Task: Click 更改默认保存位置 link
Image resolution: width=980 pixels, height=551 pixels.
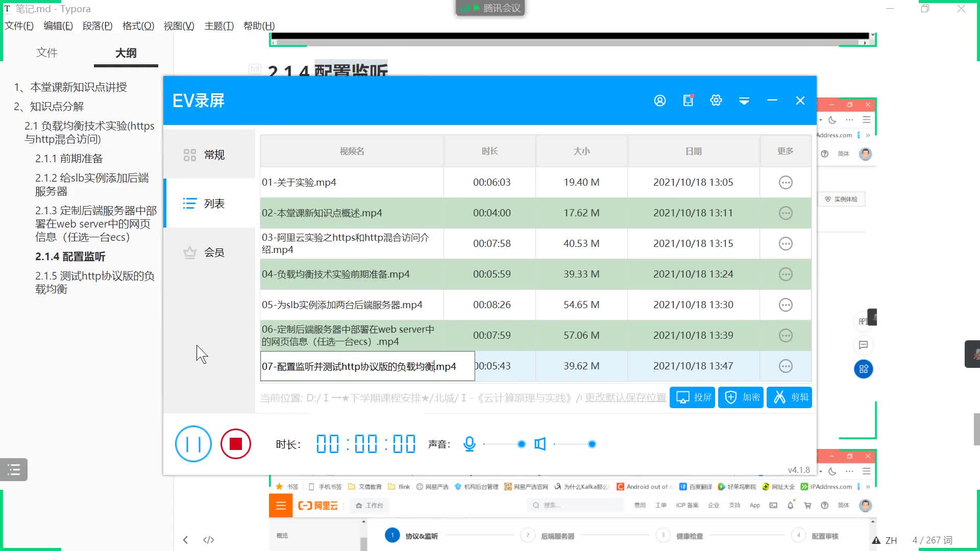Action: (625, 397)
